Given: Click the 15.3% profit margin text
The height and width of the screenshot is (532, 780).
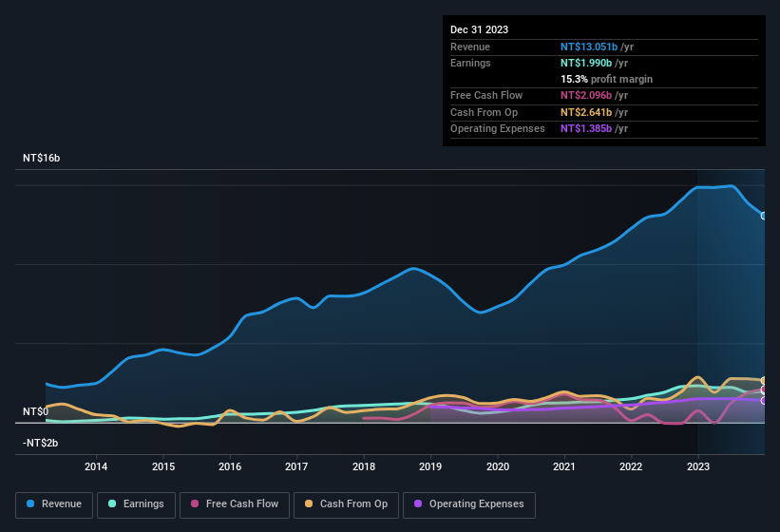Looking at the screenshot, I should point(606,79).
